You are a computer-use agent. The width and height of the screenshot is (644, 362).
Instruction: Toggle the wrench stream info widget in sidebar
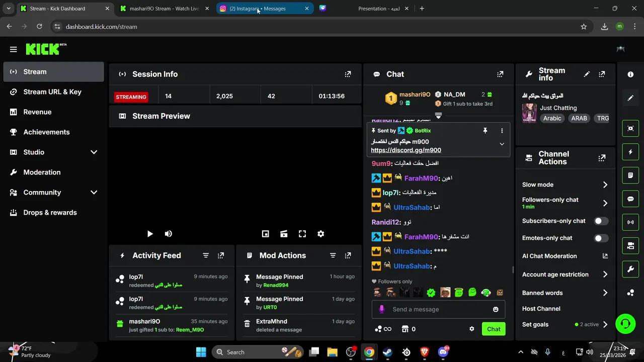pyautogui.click(x=630, y=269)
